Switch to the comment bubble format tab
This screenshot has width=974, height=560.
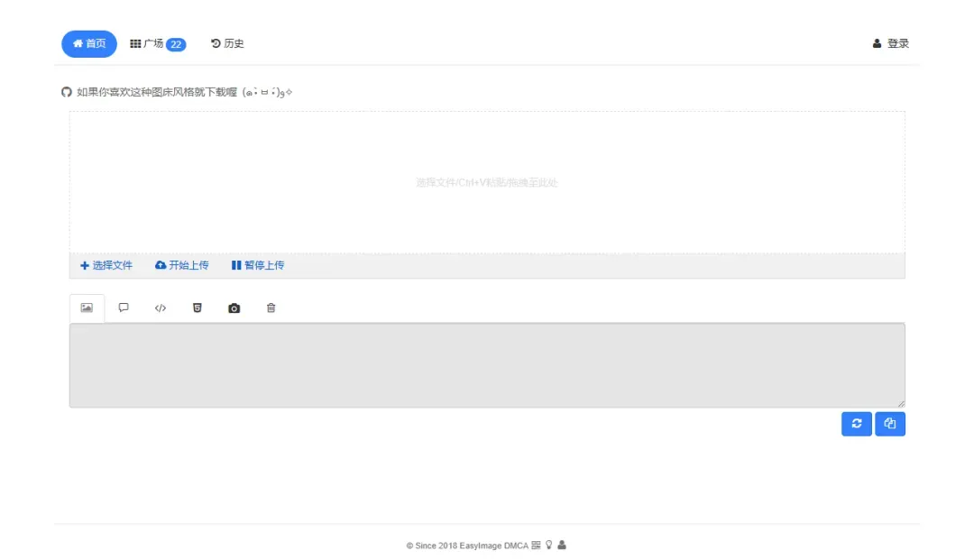[x=124, y=308]
